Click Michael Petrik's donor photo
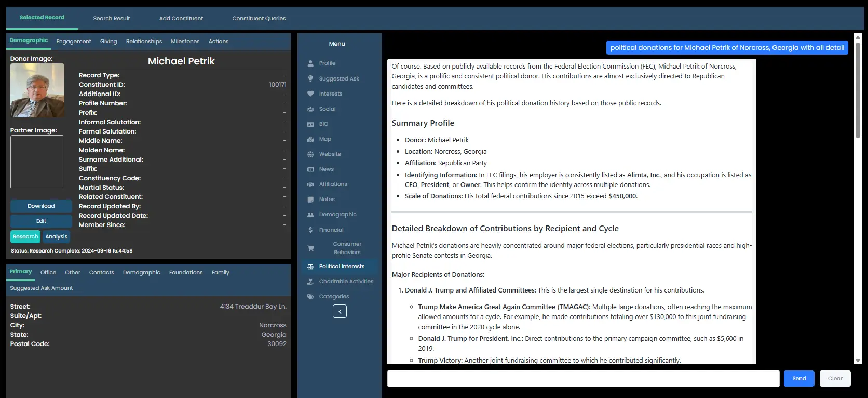The height and width of the screenshot is (398, 868). 37,90
